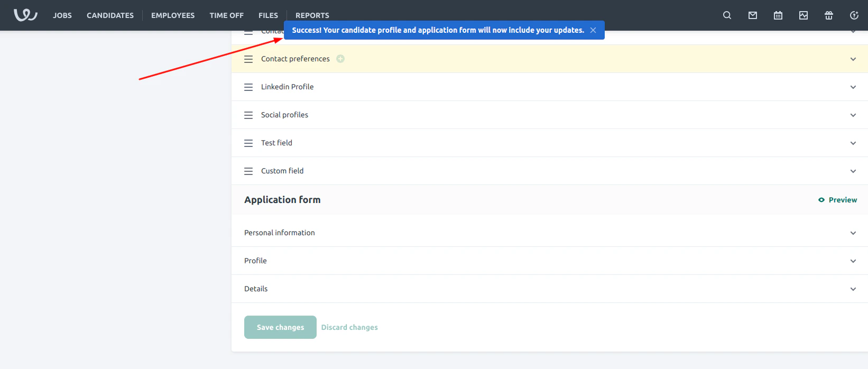
Task: Expand the Personal information section chevron
Action: [853, 233]
